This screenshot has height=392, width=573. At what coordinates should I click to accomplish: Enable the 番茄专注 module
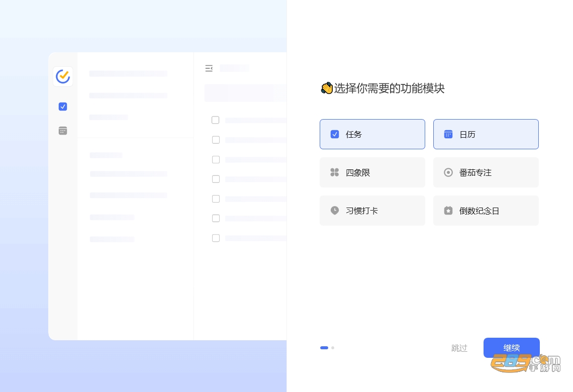[x=486, y=172]
